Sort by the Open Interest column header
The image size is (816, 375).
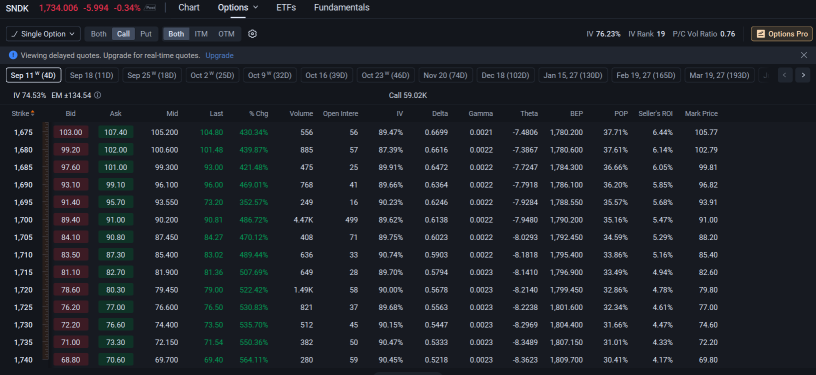tap(340, 113)
